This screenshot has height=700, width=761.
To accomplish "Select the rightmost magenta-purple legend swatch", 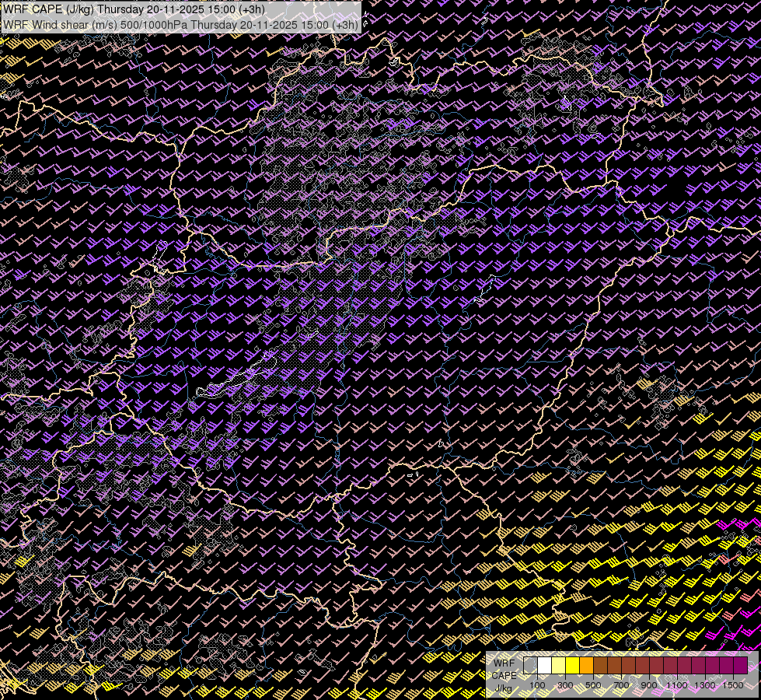I will (x=741, y=665).
